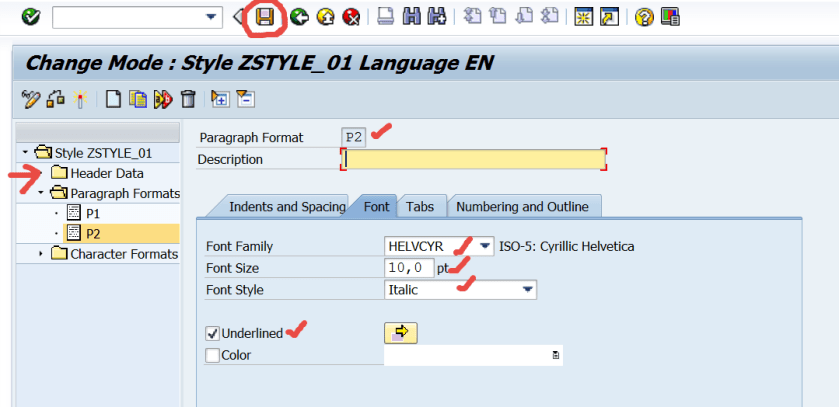Click the Activate magic wand icon

80,99
